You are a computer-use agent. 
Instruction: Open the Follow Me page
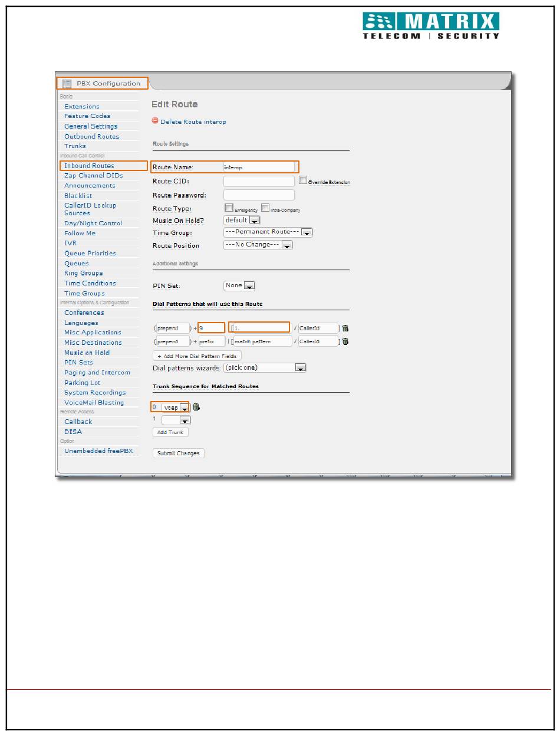pyautogui.click(x=80, y=234)
